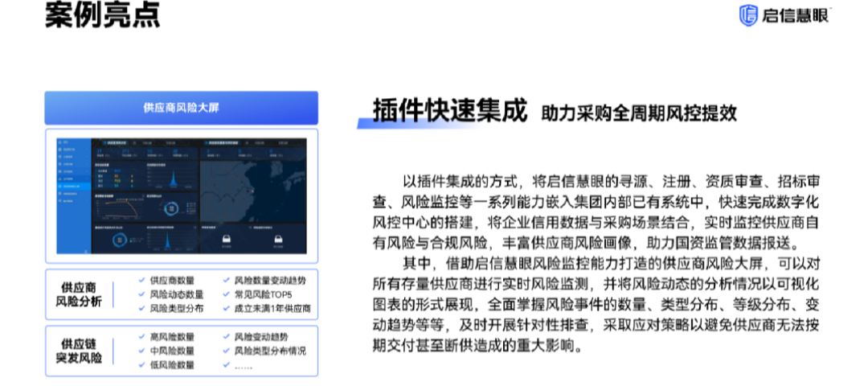Image resolution: width=868 pixels, height=386 pixels.
Task: Click the checkmark beside the …… item
Action: [x=227, y=364]
